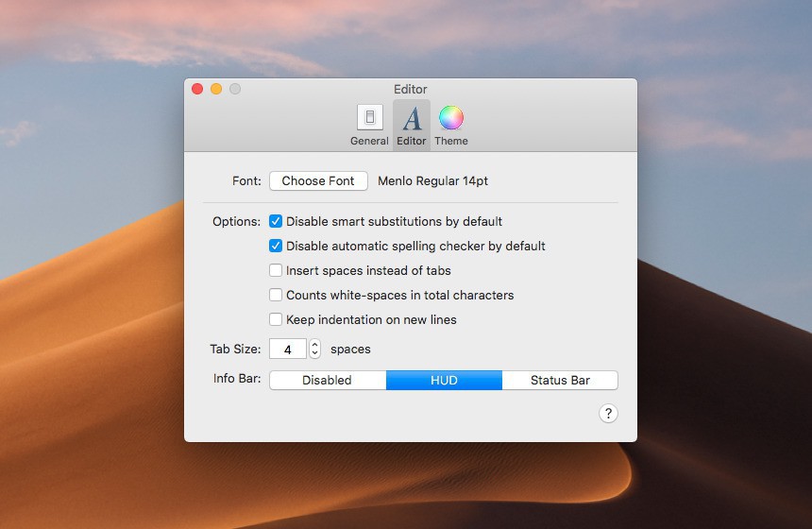812x529 pixels.
Task: Open the Theme color wheel icon
Action: (451, 119)
